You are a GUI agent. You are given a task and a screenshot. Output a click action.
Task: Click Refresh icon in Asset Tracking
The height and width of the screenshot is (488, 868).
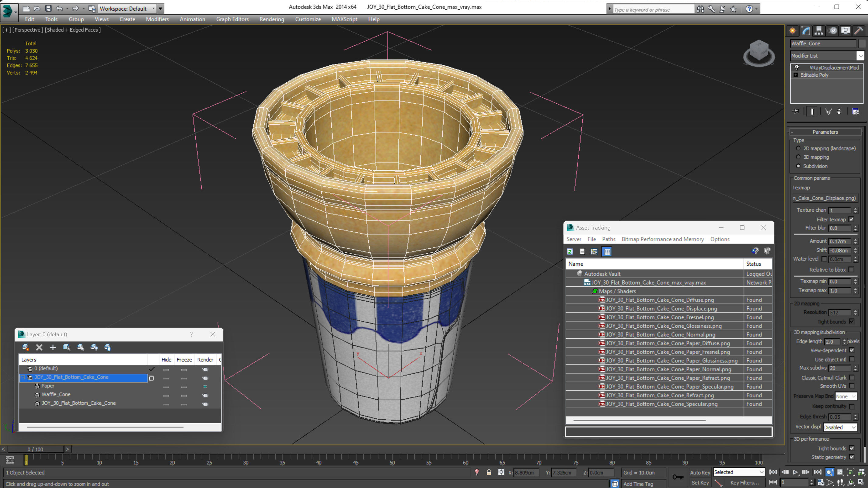[x=570, y=251]
